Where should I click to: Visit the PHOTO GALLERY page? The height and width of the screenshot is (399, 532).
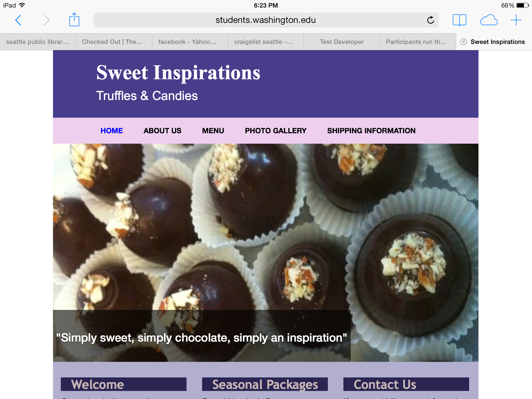point(276,131)
